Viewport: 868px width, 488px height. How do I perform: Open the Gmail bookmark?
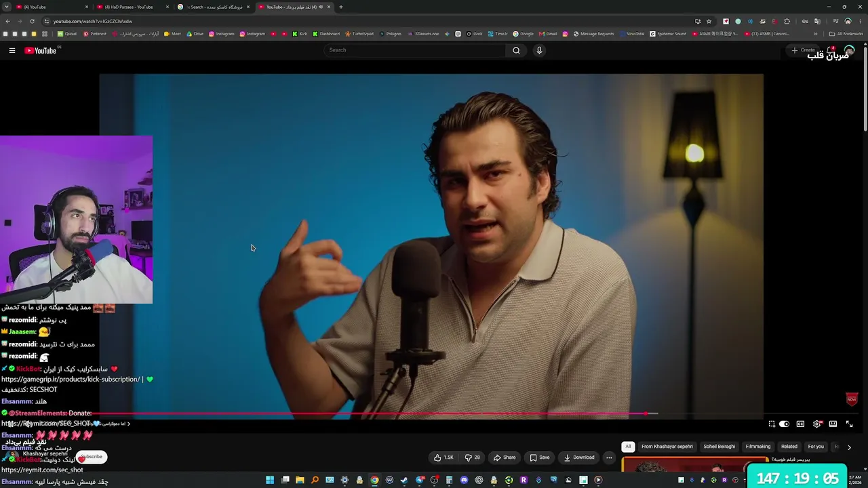coord(548,34)
